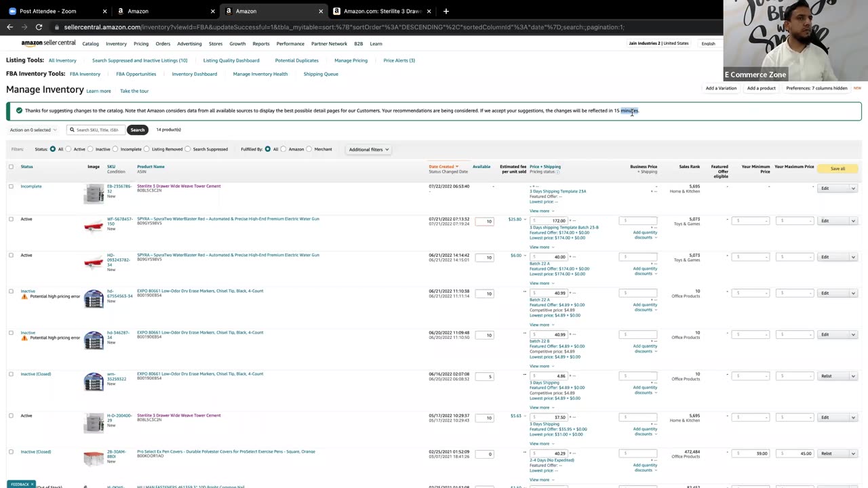Click the yellow Save all button

[x=837, y=169]
